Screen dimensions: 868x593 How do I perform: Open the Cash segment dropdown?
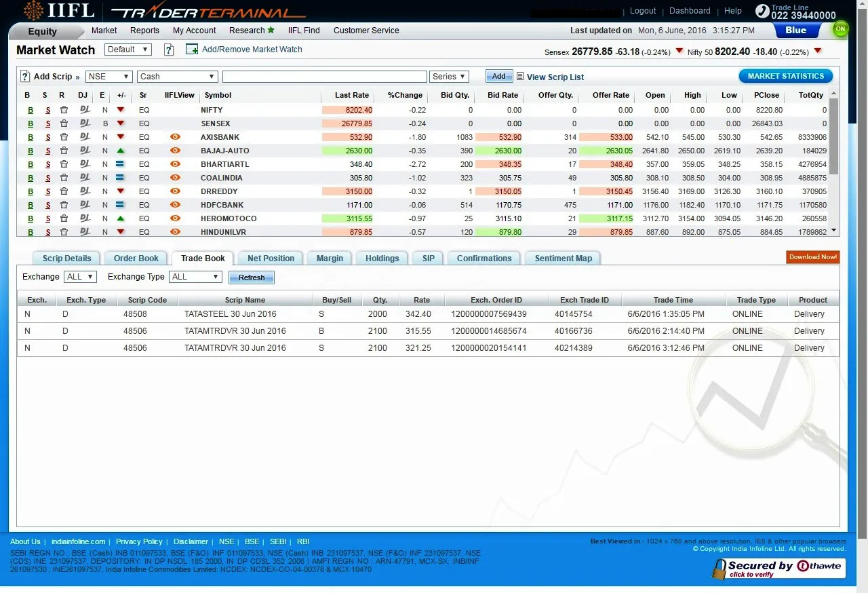tap(177, 77)
